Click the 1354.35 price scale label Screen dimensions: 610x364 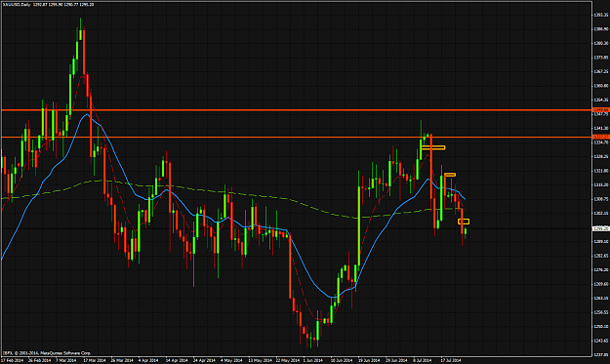coord(601,100)
